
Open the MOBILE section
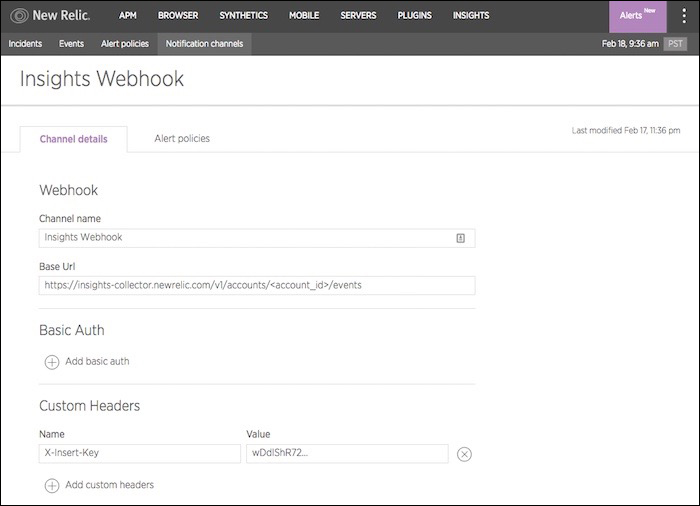[304, 16]
